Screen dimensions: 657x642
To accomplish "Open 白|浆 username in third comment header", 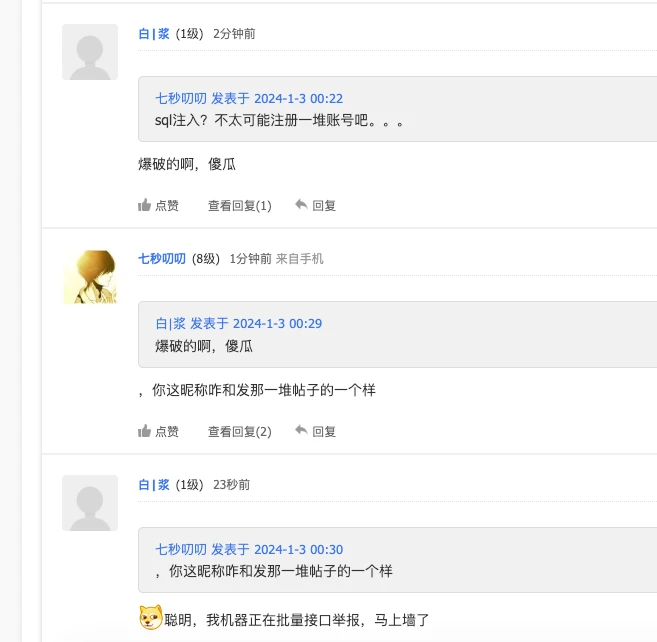I will [x=154, y=485].
